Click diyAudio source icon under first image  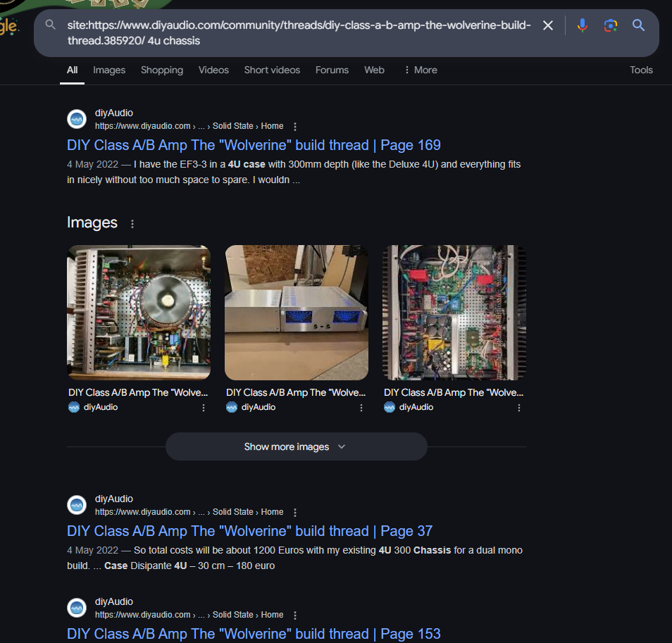pos(74,407)
